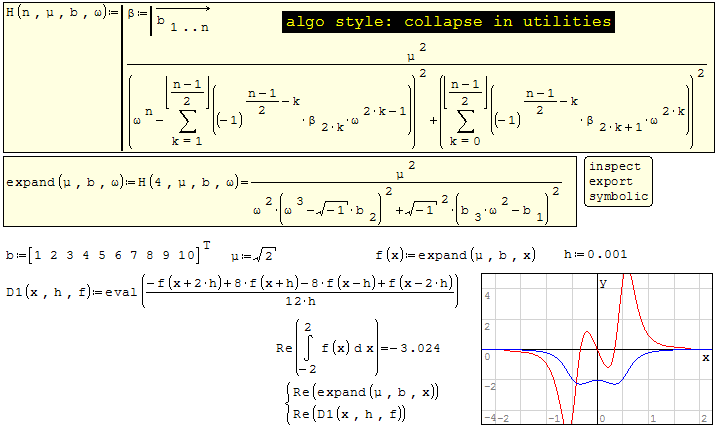Click the μ := √2 definition

[x=255, y=254]
